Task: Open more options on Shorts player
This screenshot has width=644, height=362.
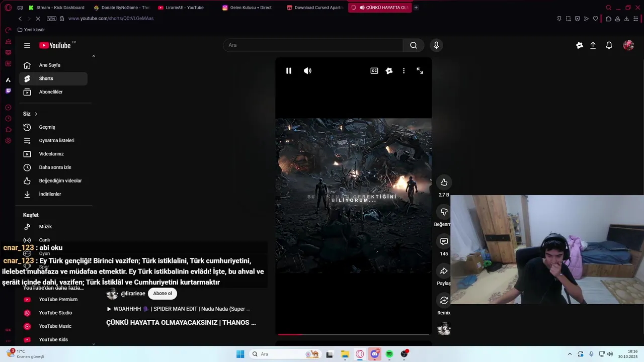Action: click(x=404, y=71)
